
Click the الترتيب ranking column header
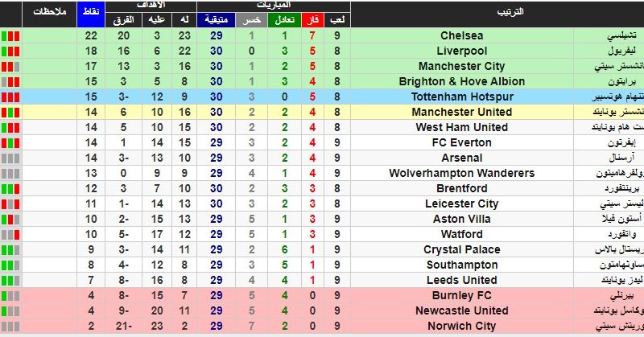pyautogui.click(x=510, y=13)
